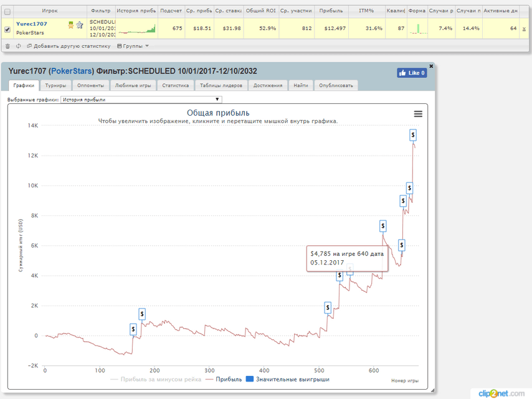Click the $ marker directly above the tooltip box
Viewport: 532px width, 399px height.
click(383, 226)
